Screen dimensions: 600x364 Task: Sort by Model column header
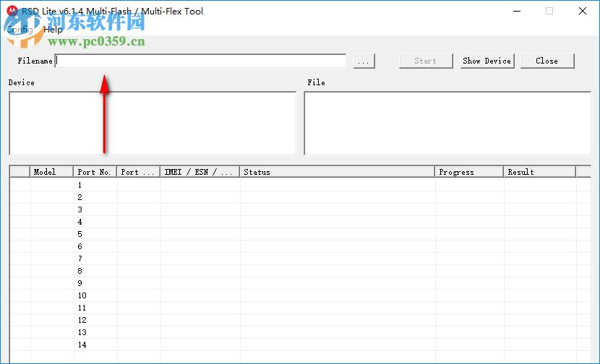pyautogui.click(x=51, y=172)
